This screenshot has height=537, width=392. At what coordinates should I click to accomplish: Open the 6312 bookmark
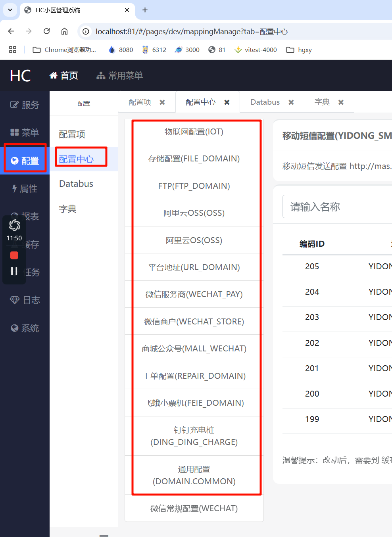click(154, 50)
